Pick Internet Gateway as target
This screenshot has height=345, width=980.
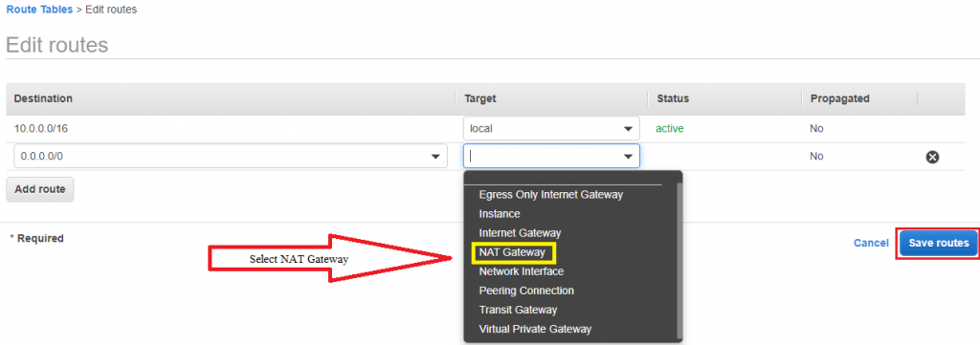[x=520, y=232]
